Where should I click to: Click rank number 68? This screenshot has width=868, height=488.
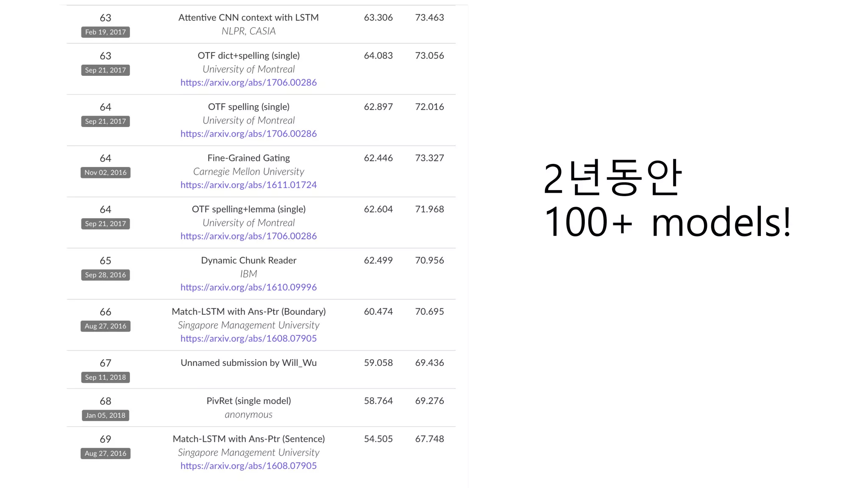click(106, 402)
